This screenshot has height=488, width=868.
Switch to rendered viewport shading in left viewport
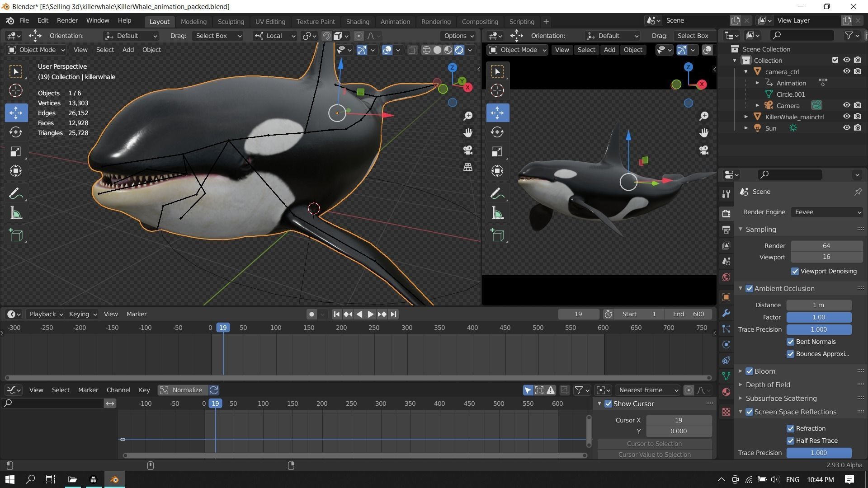click(459, 50)
